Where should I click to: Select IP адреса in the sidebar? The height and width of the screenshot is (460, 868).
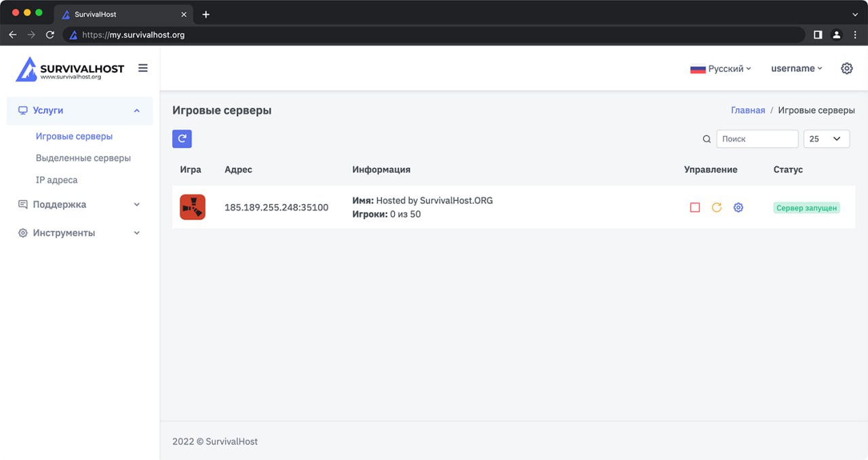[57, 180]
